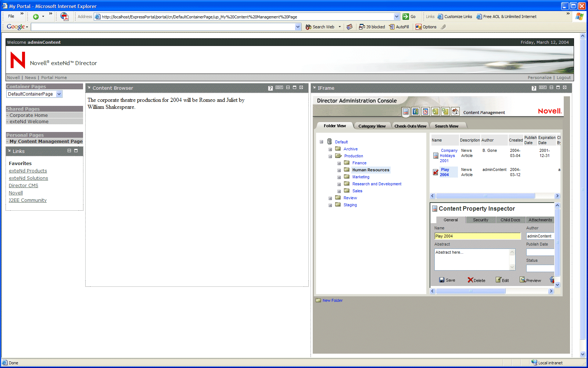Viewport: 588px width, 368px height.
Task: Collapse the Production folder node
Action: 330,156
